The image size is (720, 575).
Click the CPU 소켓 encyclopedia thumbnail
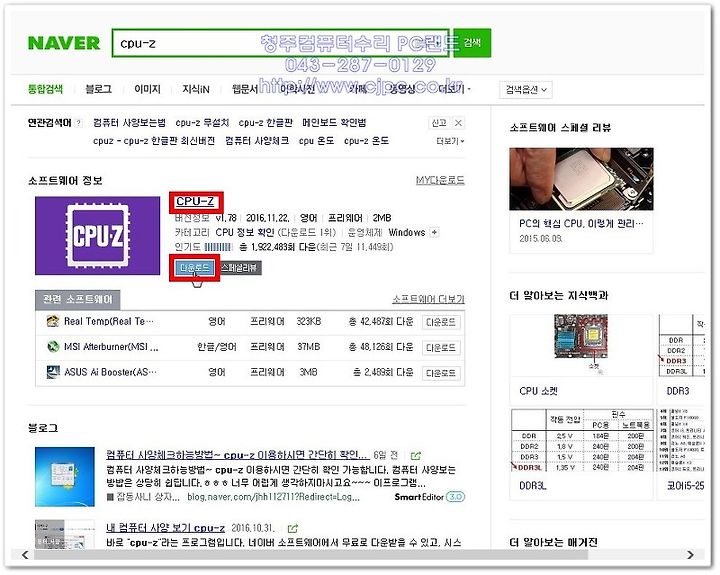tap(581, 344)
